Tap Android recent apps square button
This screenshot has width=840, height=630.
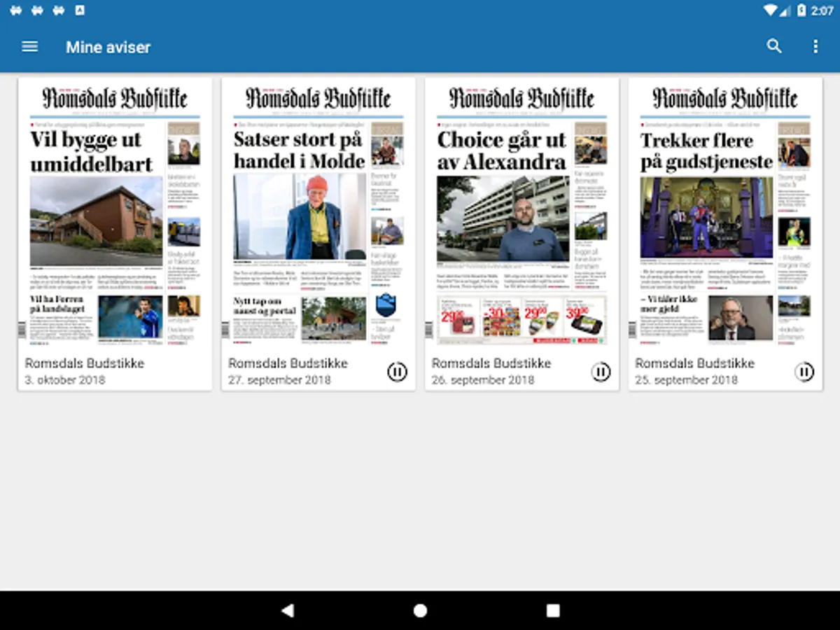[553, 610]
